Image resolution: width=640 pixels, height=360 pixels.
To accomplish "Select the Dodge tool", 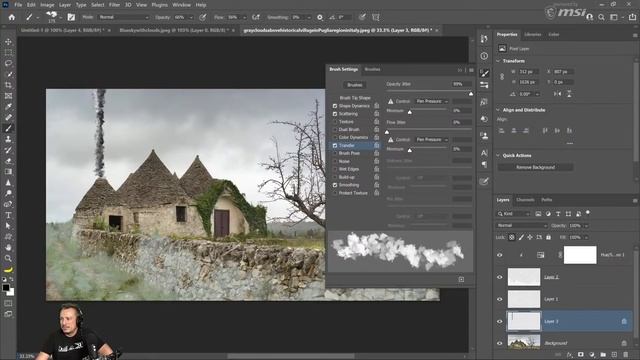I will (8, 193).
